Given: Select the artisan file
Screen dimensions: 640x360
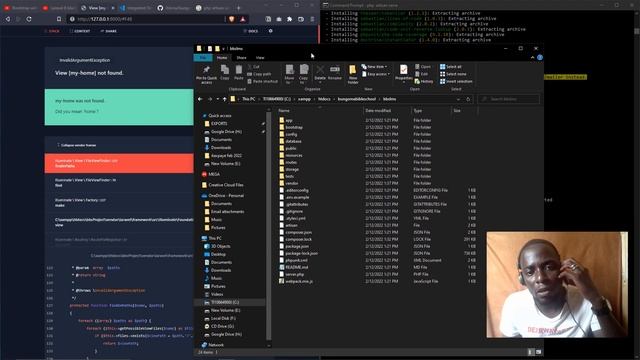Looking at the screenshot, I should click(x=291, y=225).
